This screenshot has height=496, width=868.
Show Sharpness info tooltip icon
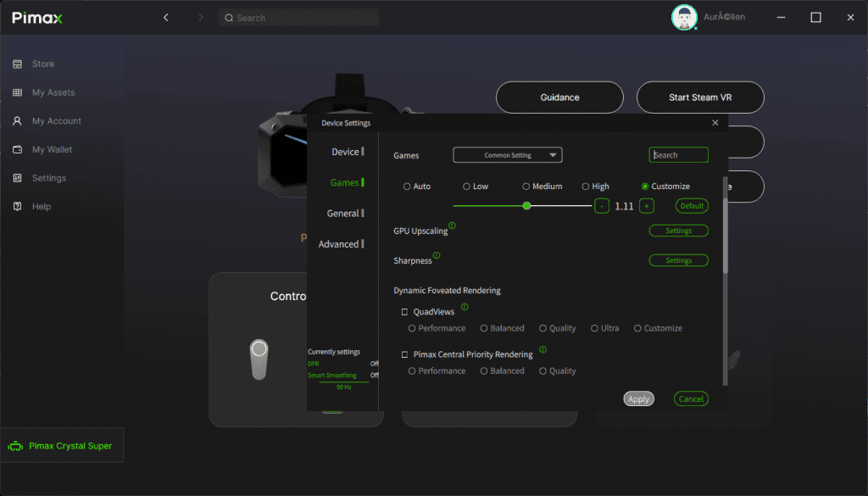pyautogui.click(x=437, y=255)
